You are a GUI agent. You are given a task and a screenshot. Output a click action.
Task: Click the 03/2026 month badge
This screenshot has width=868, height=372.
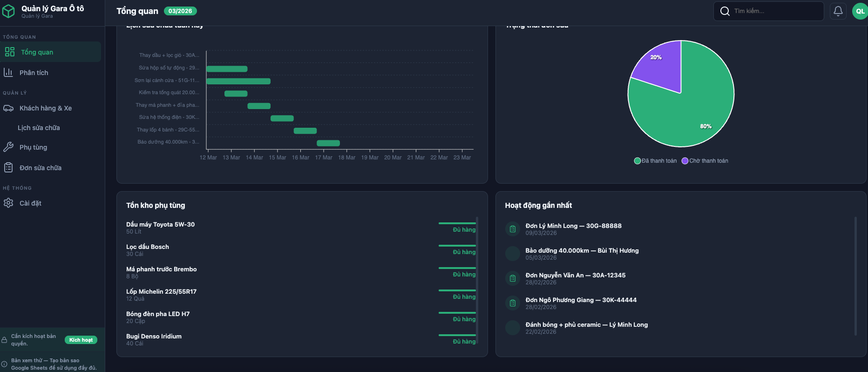180,11
